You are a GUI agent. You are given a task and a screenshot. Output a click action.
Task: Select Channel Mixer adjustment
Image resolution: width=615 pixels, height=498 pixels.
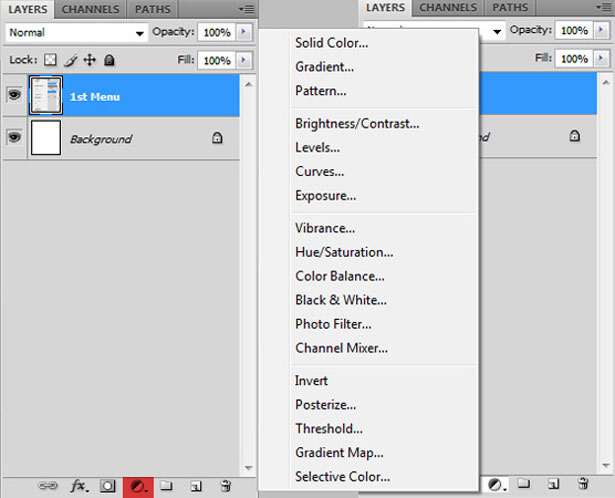point(341,348)
